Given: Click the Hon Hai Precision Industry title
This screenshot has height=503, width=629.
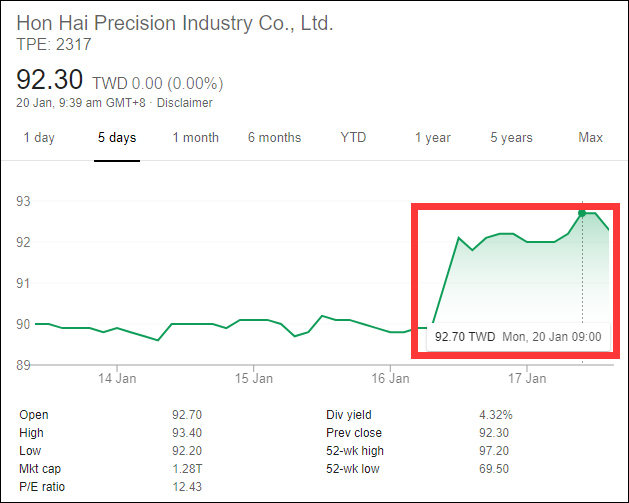Looking at the screenshot, I should (x=175, y=23).
